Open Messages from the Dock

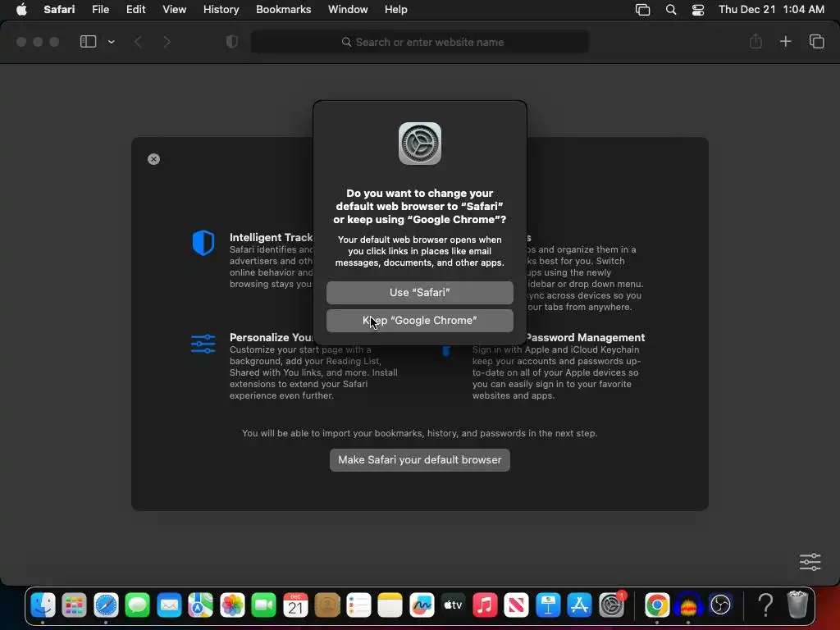pos(137,605)
